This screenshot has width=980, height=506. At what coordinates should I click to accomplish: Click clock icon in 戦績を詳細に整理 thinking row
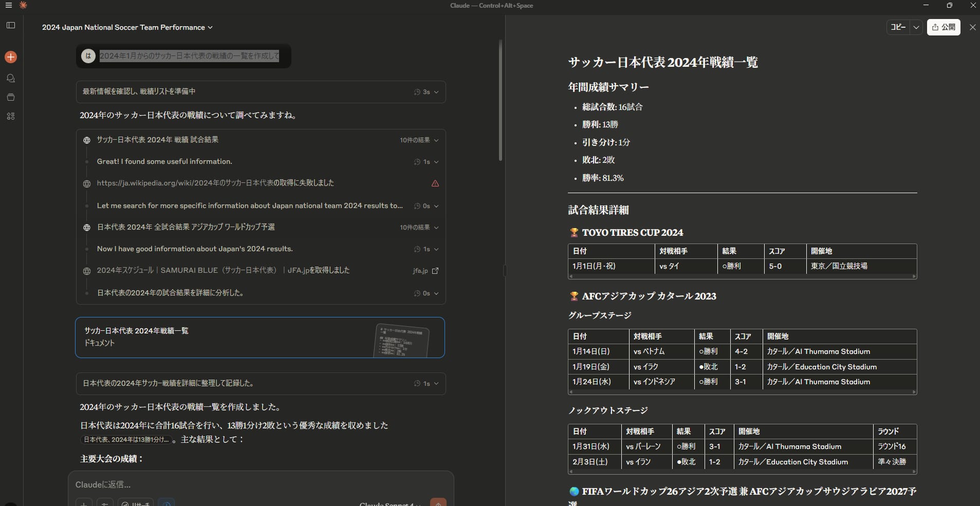coord(417,384)
